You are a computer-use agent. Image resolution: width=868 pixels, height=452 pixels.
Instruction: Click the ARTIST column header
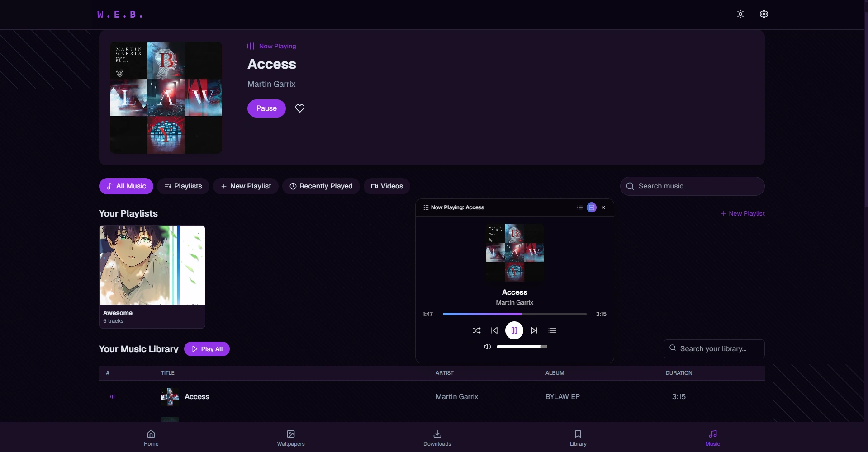click(445, 373)
